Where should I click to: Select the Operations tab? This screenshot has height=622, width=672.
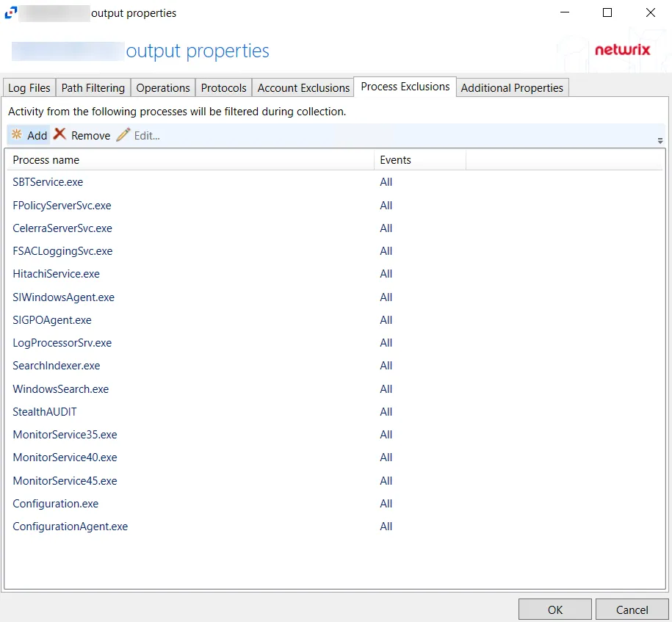coord(163,88)
